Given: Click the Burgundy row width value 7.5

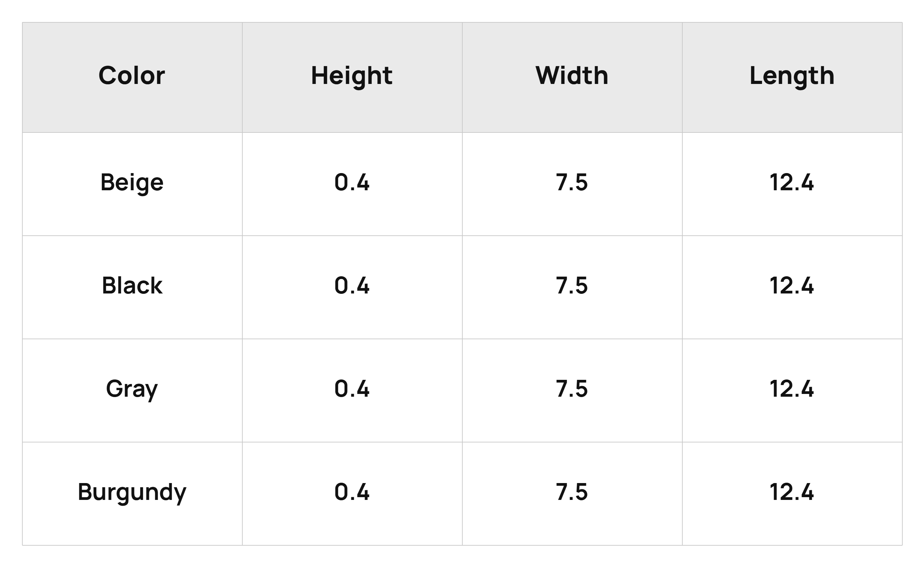Looking at the screenshot, I should tap(572, 492).
